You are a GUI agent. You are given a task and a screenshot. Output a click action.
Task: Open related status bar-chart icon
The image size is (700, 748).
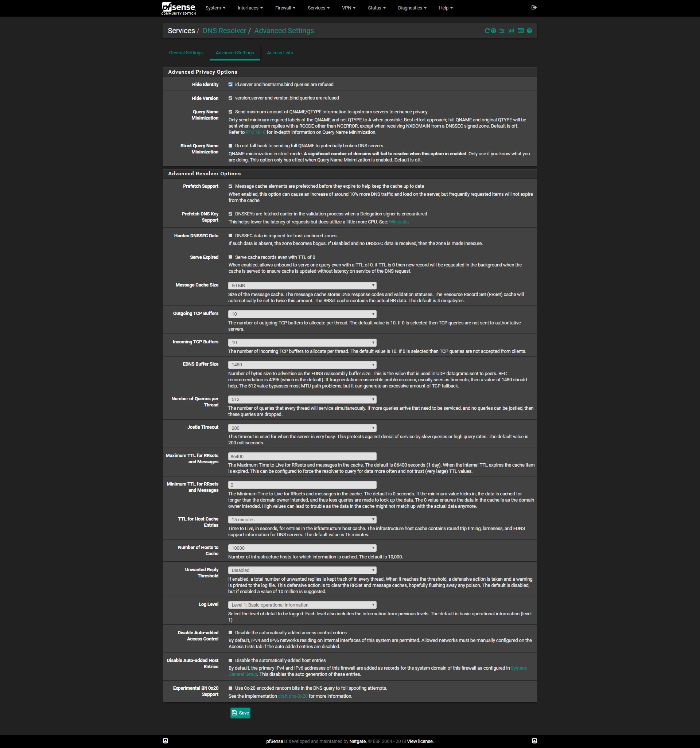click(511, 31)
